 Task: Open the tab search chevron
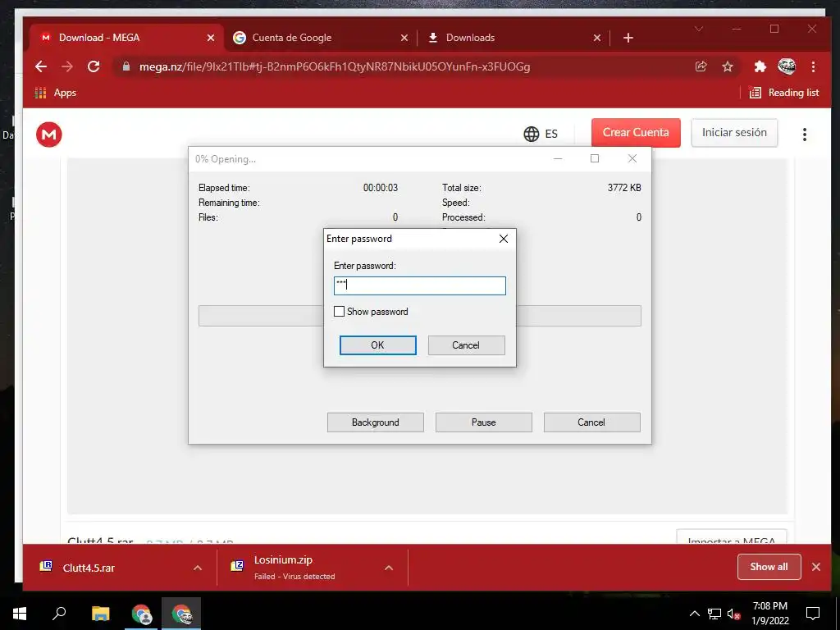coord(699,29)
